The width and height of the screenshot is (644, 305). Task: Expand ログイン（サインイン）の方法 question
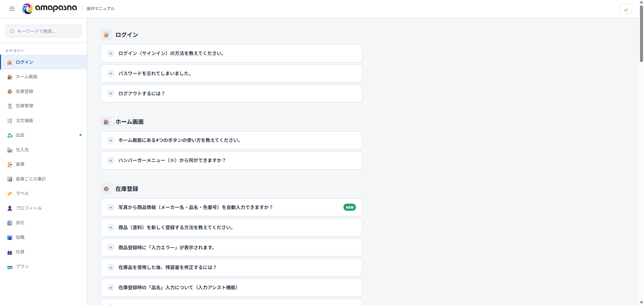[231, 53]
